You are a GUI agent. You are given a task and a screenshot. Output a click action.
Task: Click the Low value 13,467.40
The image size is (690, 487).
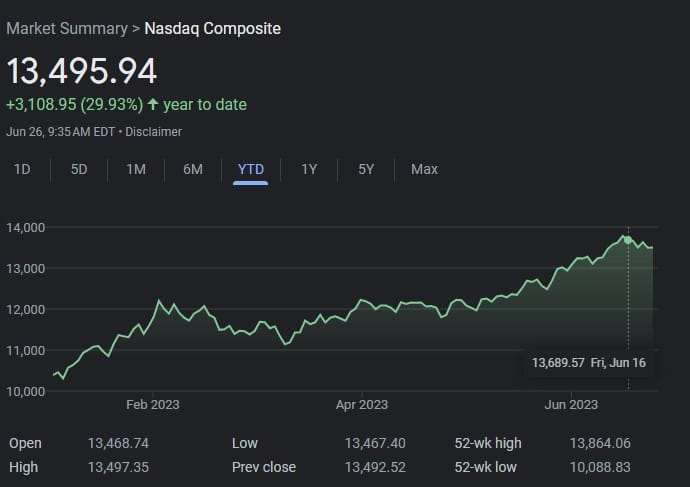[375, 443]
